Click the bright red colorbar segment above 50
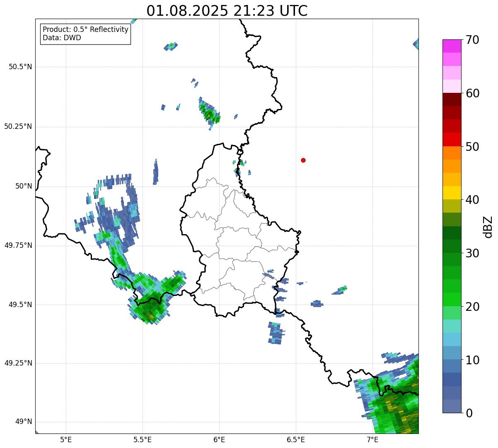Screen dimensions: 498x448 (452, 139)
